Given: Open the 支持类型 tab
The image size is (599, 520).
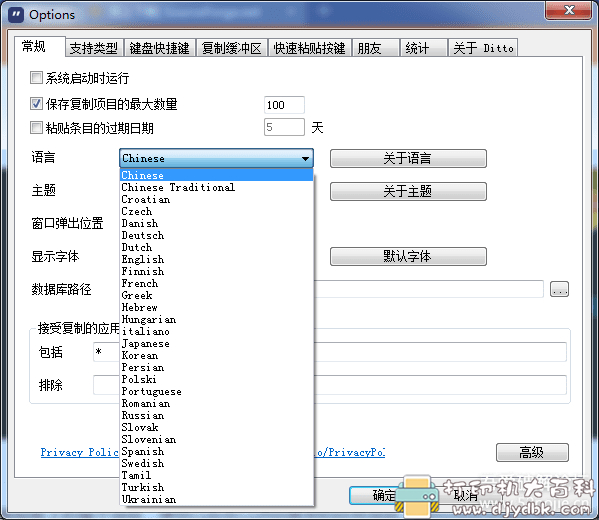Looking at the screenshot, I should (x=94, y=48).
